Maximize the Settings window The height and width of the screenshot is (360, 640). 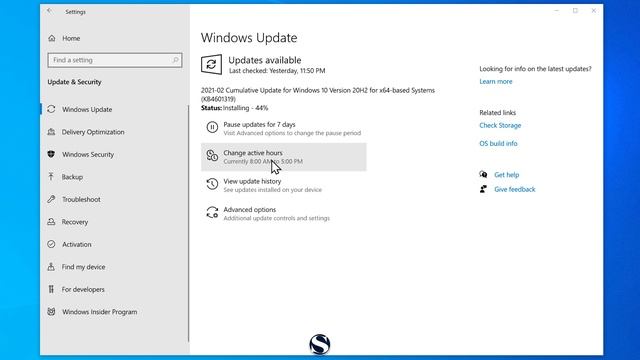point(575,11)
